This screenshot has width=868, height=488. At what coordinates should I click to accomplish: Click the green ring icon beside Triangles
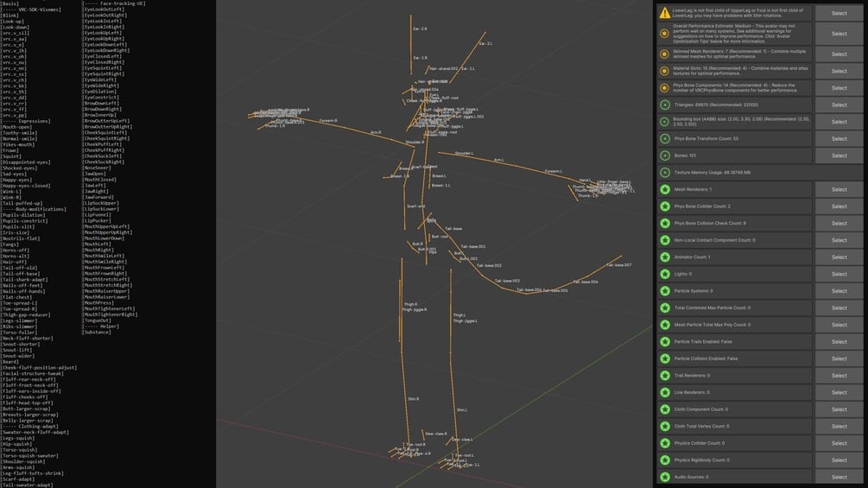[x=665, y=105]
